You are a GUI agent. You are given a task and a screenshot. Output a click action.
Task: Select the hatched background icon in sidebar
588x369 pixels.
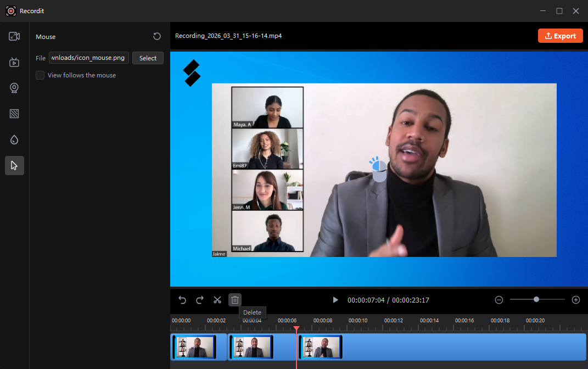click(14, 114)
